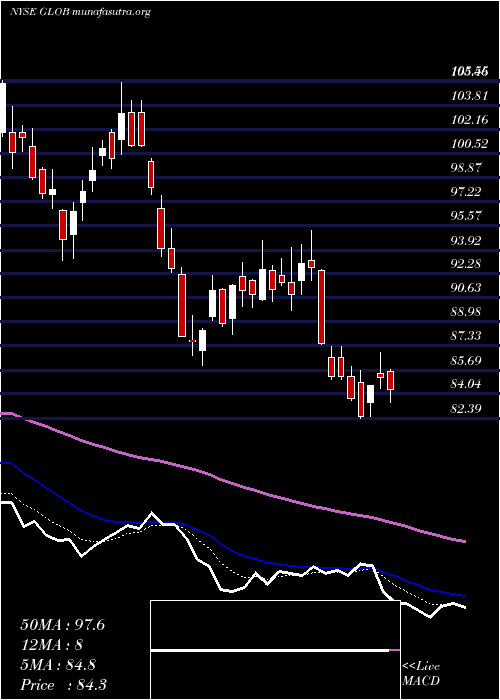The height and width of the screenshot is (700, 500).
Task: Select the 85.69 price axis label
Action: tap(466, 360)
